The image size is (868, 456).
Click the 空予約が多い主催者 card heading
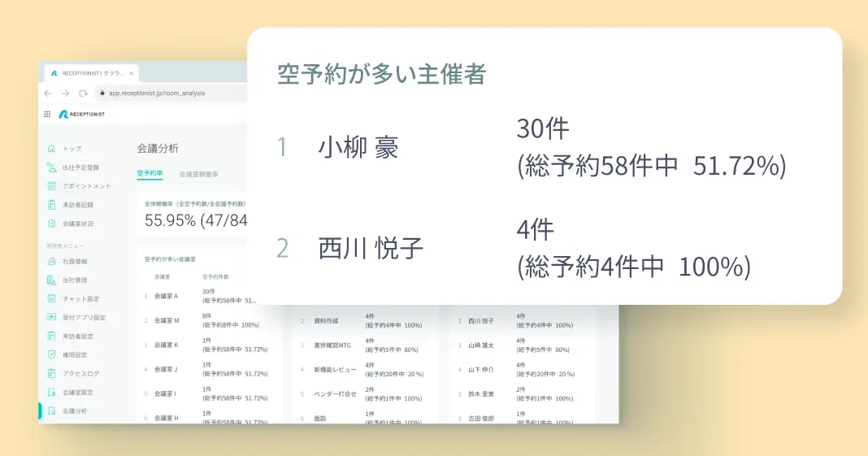(x=381, y=74)
